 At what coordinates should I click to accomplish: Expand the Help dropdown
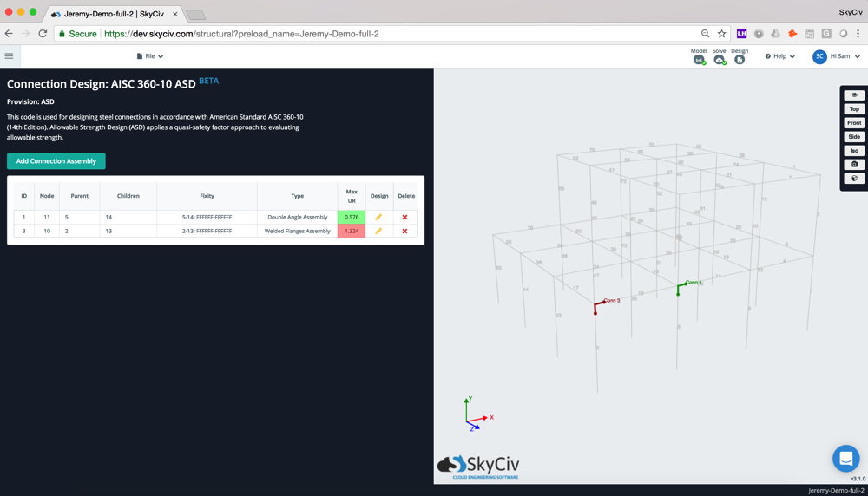coord(780,56)
